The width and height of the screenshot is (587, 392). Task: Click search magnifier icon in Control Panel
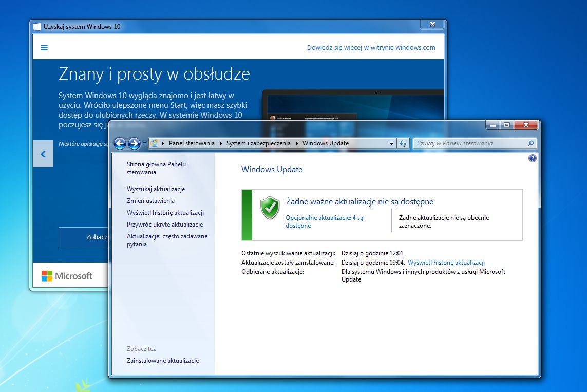[x=531, y=143]
